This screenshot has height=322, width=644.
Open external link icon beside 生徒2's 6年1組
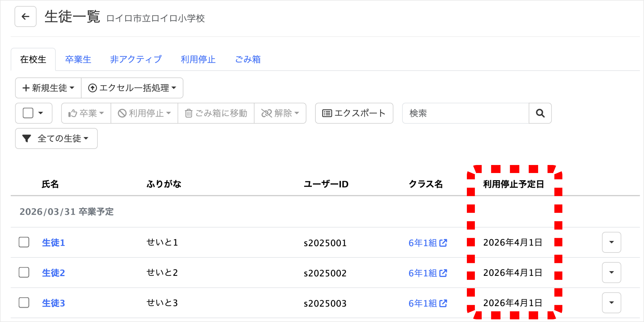pos(443,273)
